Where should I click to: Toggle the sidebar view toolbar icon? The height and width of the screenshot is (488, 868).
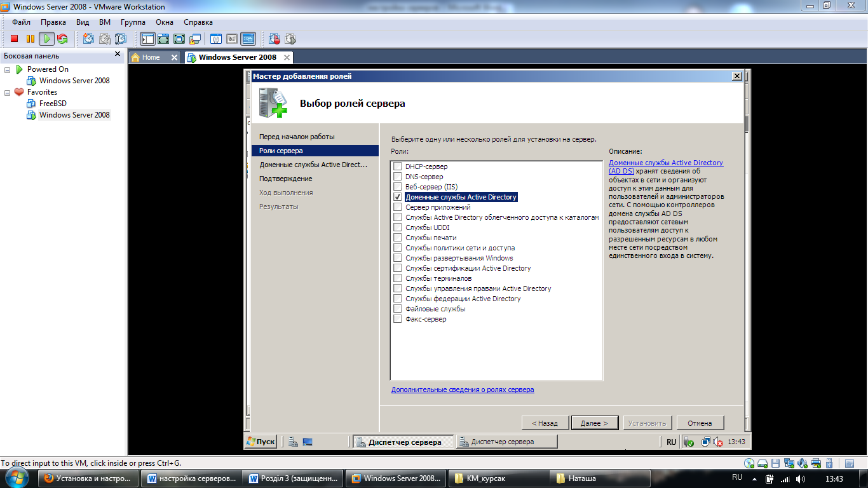pyautogui.click(x=147, y=39)
